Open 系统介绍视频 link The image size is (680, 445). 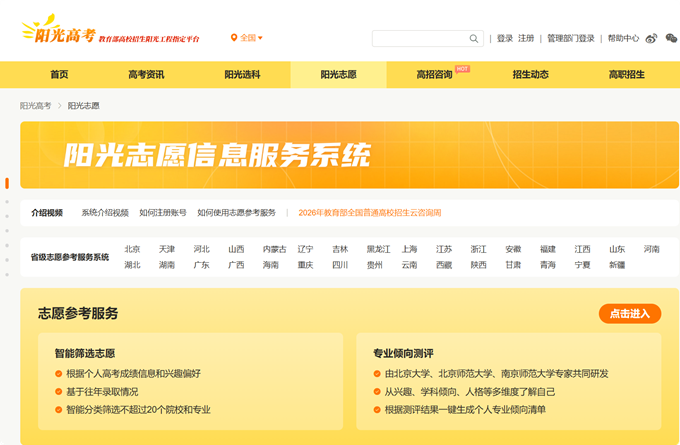pos(105,213)
